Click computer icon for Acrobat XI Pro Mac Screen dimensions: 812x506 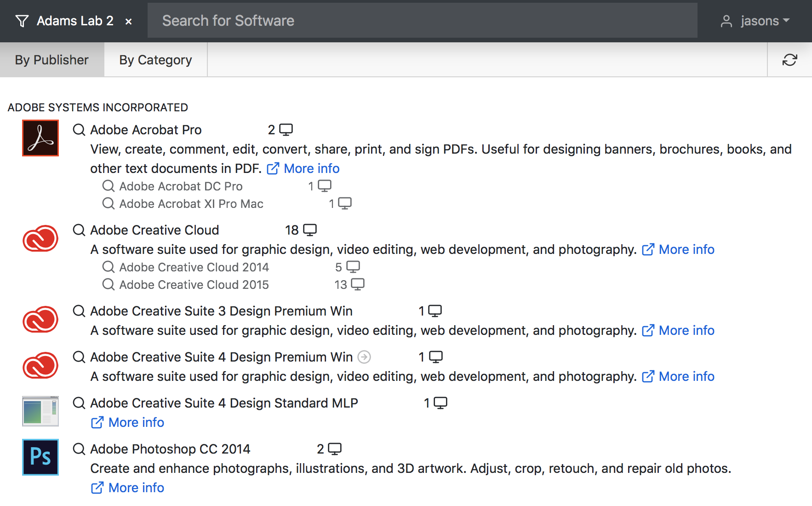point(345,203)
